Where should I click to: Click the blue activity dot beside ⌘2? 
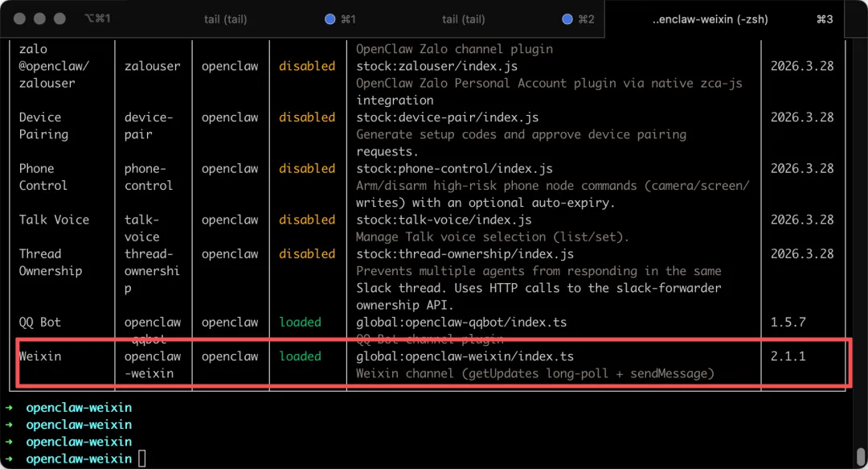pos(567,19)
